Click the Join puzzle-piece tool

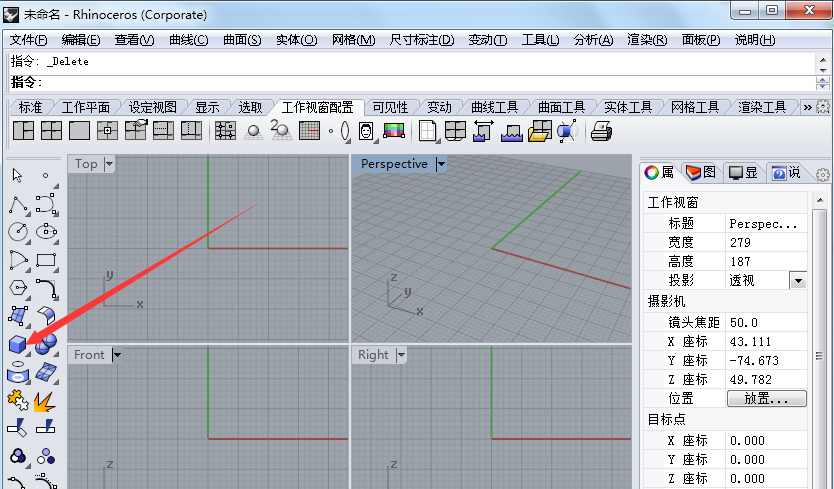(x=18, y=400)
